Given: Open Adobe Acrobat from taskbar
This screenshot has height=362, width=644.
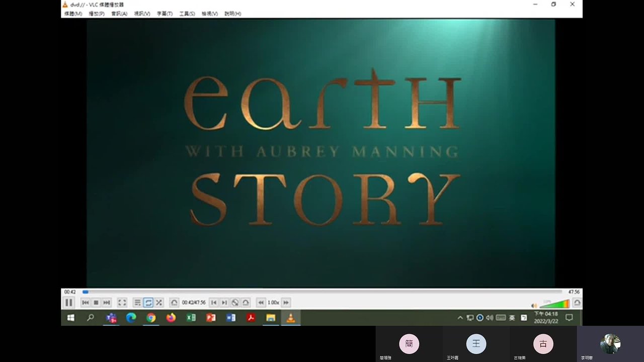Looking at the screenshot, I should (251, 318).
